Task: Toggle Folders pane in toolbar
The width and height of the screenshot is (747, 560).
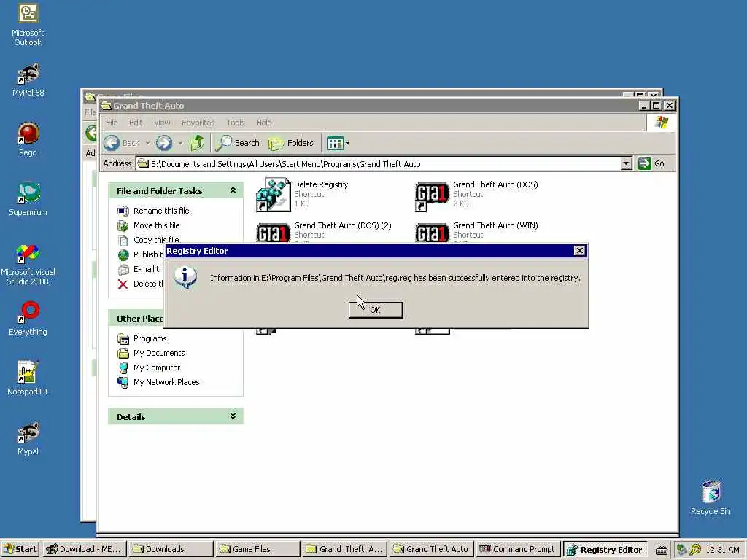Action: coord(291,143)
